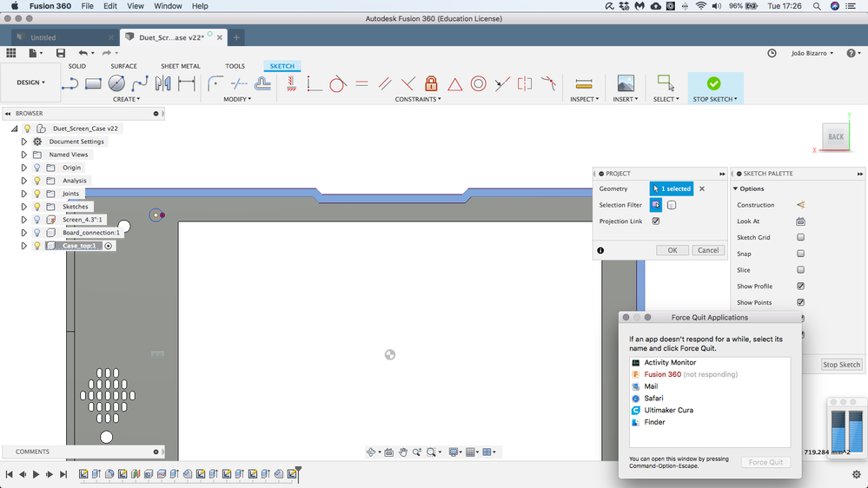868x488 pixels.
Task: Save the document with the disk icon
Action: point(60,53)
